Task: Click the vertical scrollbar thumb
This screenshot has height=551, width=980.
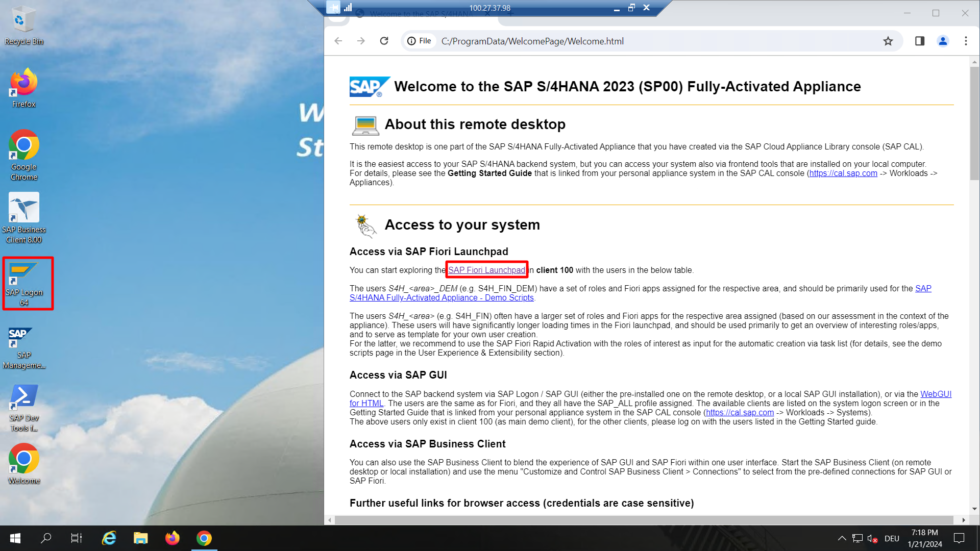Action: 974,122
